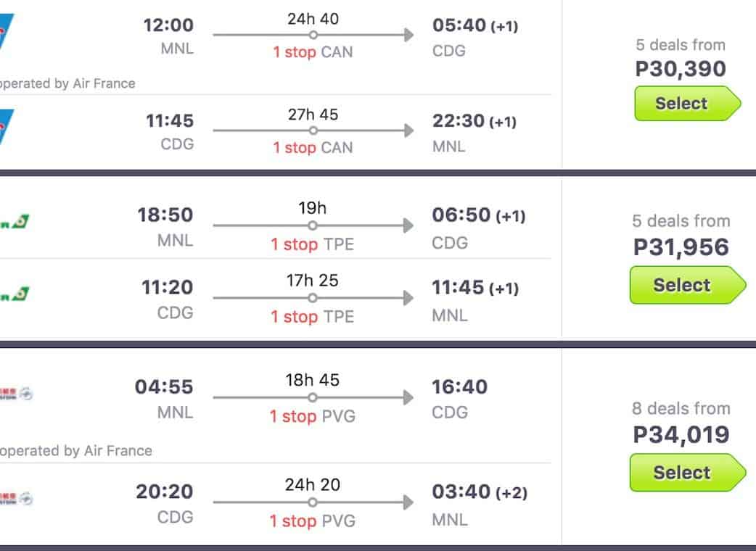Click the 1 stop PVG label on the 04:55 flight
This screenshot has height=551, width=756.
(313, 416)
